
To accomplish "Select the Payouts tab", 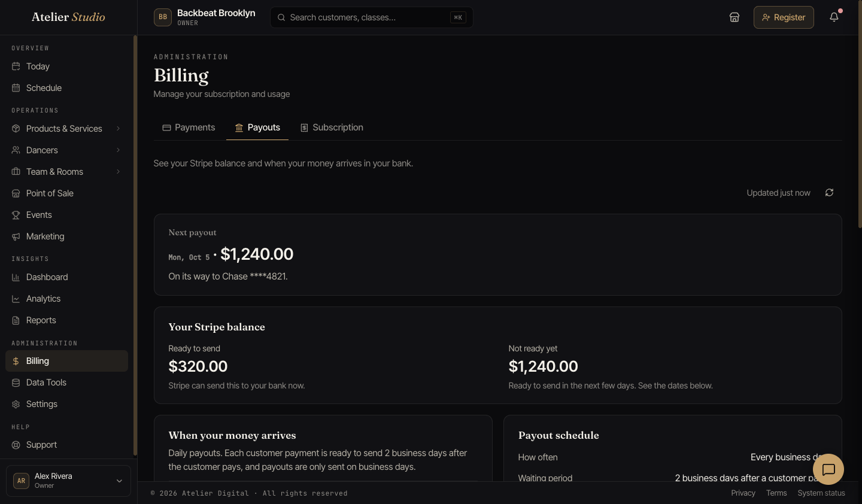I will pyautogui.click(x=257, y=127).
